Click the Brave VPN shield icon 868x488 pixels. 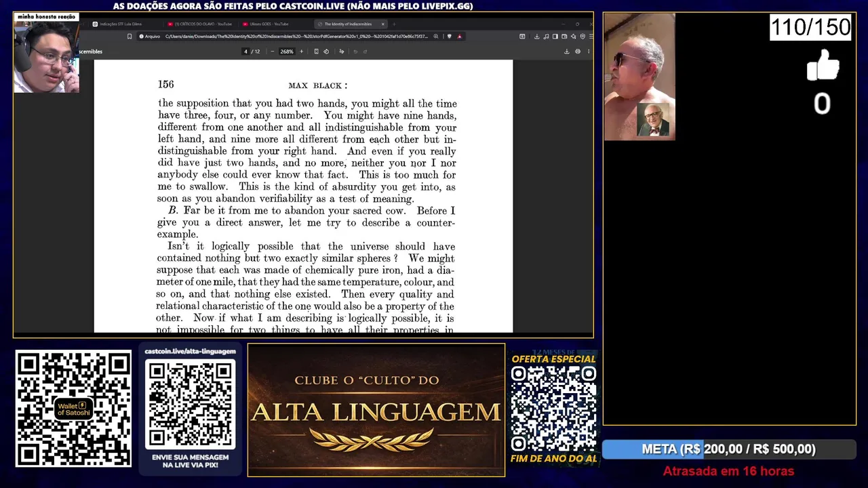click(x=583, y=37)
